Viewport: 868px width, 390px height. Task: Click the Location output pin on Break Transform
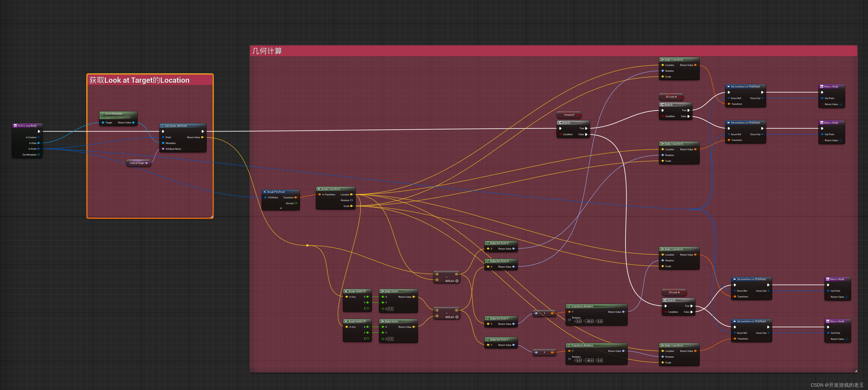(x=351, y=194)
